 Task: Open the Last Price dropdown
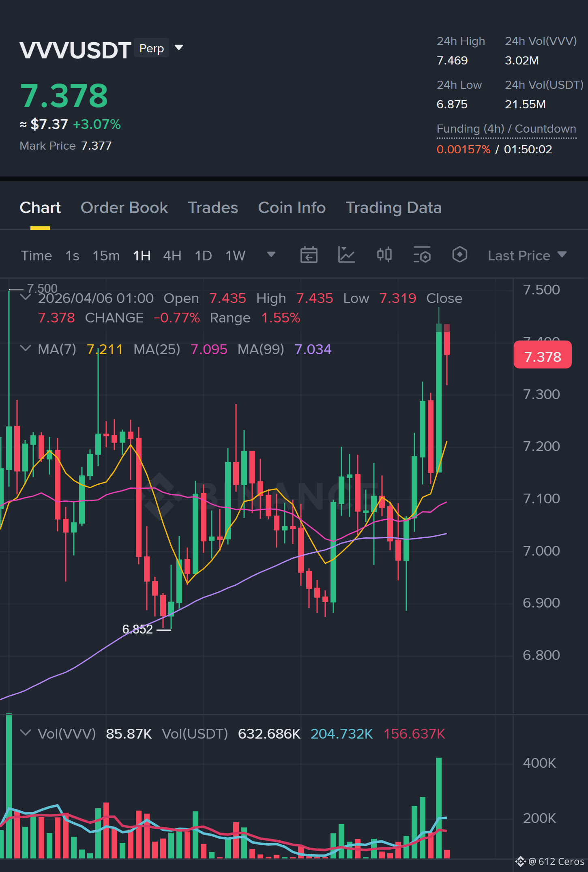(527, 256)
